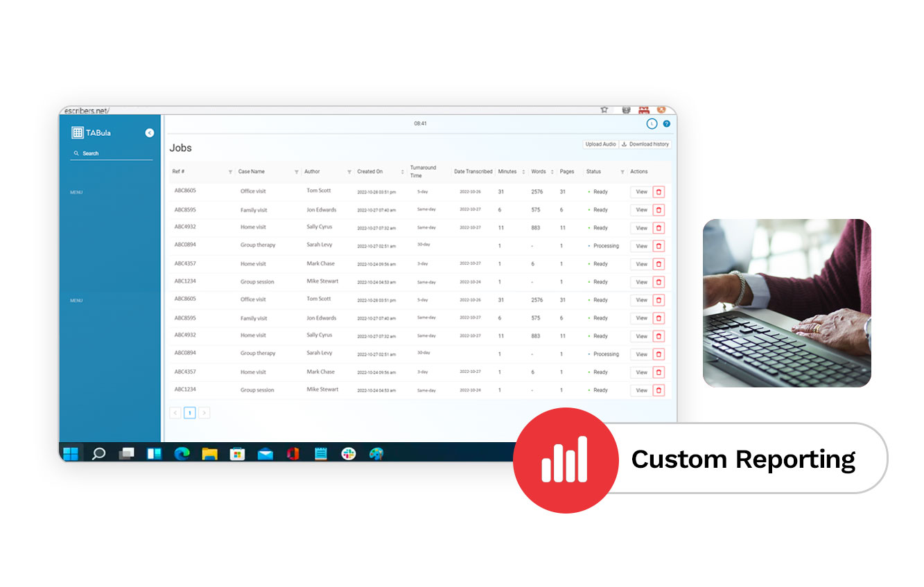Image resolution: width=924 pixels, height=587 pixels.
Task: Click the Upload Audio button
Action: point(600,144)
